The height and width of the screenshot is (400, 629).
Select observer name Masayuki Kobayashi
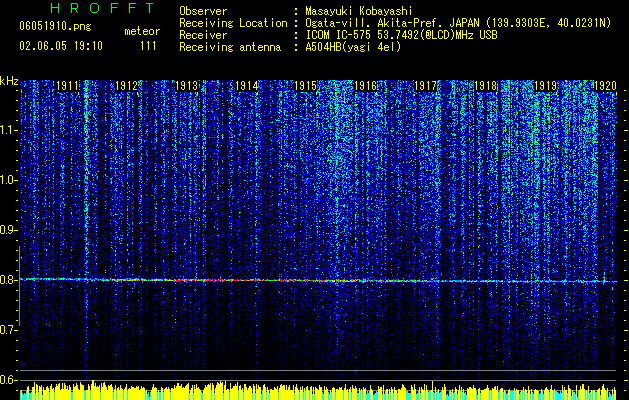[x=358, y=11]
